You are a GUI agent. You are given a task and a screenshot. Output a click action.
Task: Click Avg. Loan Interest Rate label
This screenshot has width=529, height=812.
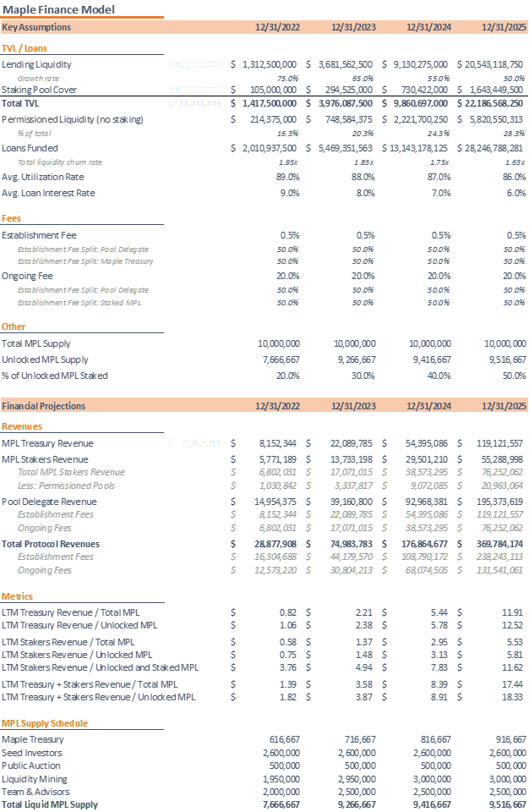[x=48, y=193]
